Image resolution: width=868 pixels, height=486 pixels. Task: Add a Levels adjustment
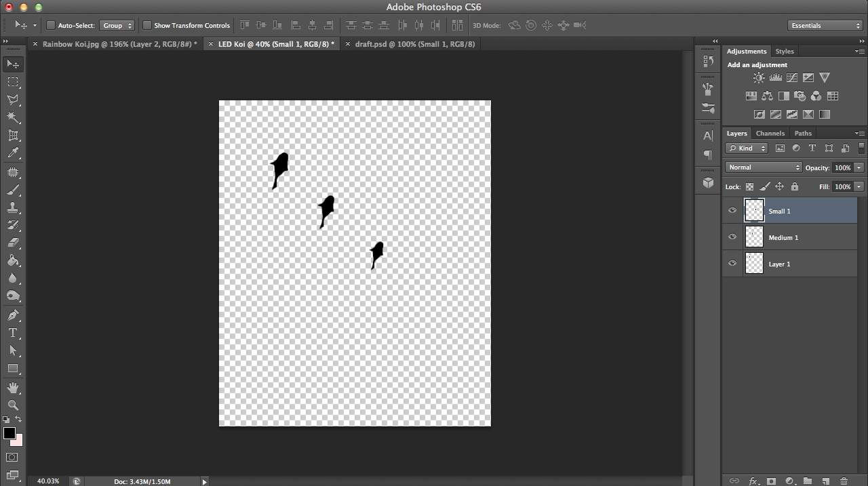point(776,77)
